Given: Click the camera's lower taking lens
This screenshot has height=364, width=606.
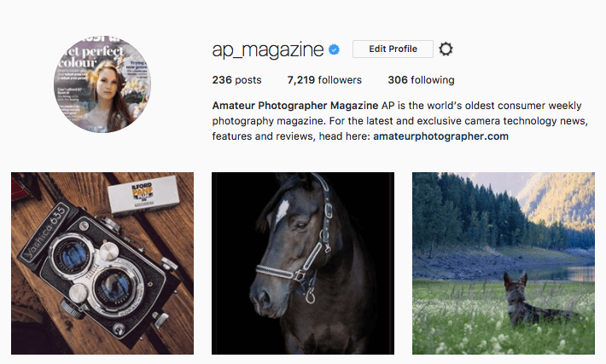Looking at the screenshot, I should [115, 286].
